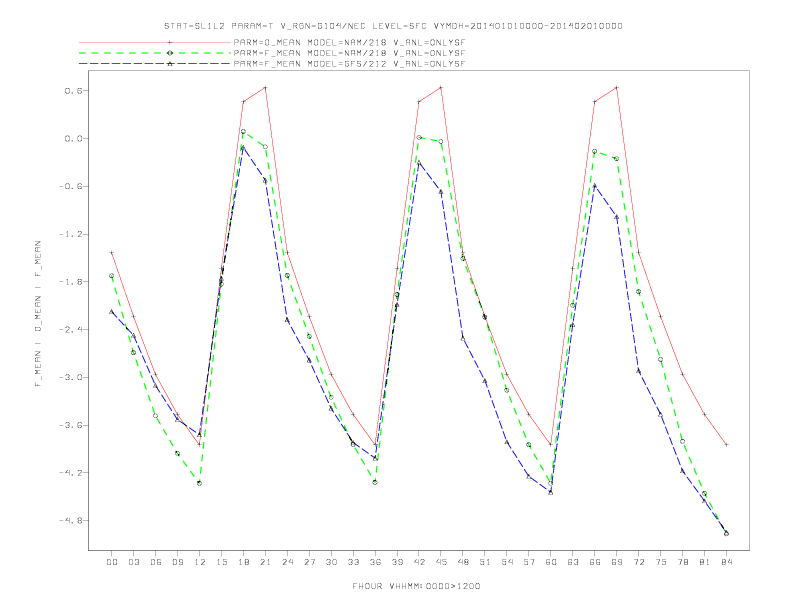
Task: Click the 66 forecast hour tick label
Action: click(595, 562)
